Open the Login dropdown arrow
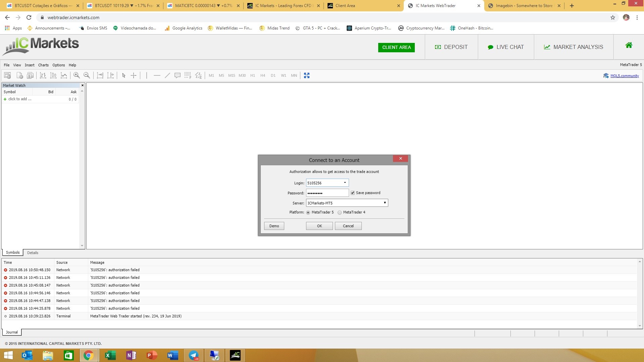 pos(345,183)
